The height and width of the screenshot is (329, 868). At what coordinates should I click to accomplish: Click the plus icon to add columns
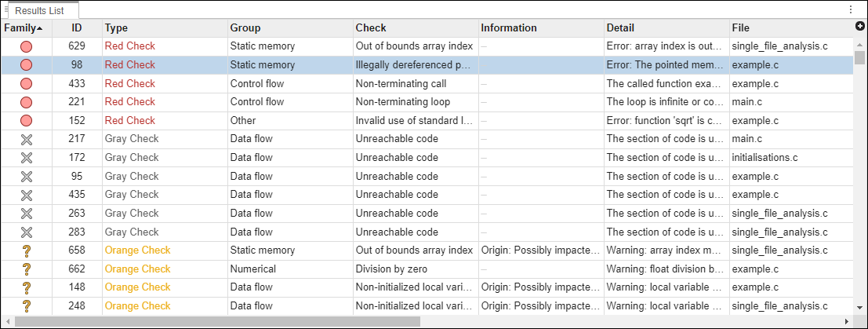tap(860, 27)
